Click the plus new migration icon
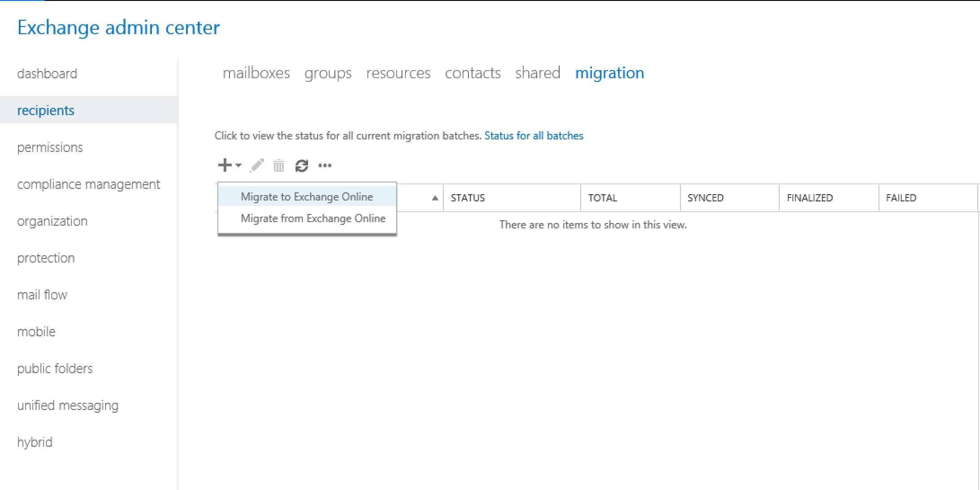This screenshot has height=490, width=980. coord(224,165)
